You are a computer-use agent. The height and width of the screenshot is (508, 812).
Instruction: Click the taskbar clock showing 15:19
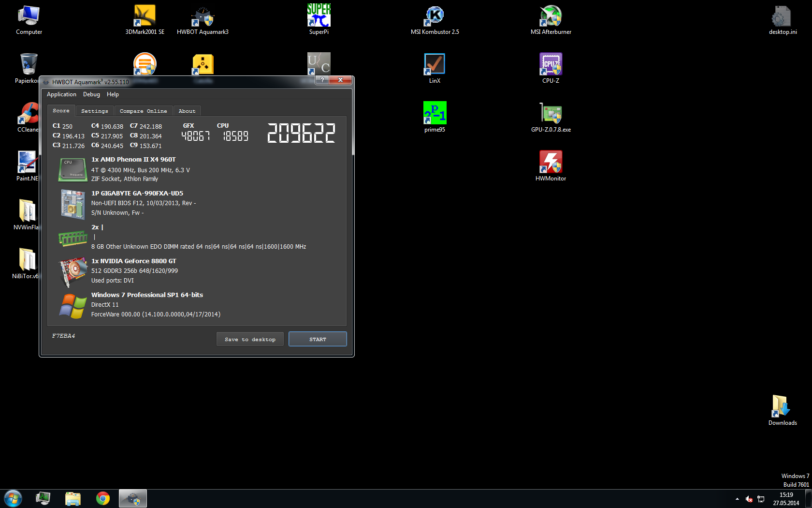(786, 499)
